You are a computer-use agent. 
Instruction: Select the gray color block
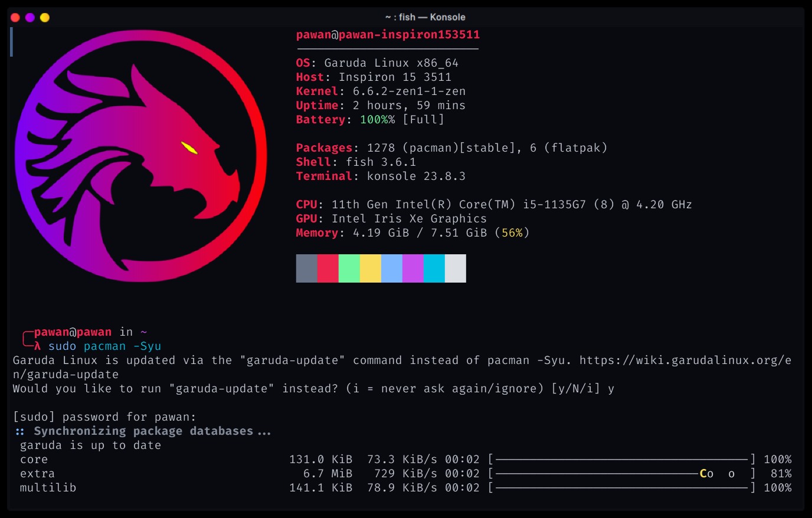(x=306, y=268)
